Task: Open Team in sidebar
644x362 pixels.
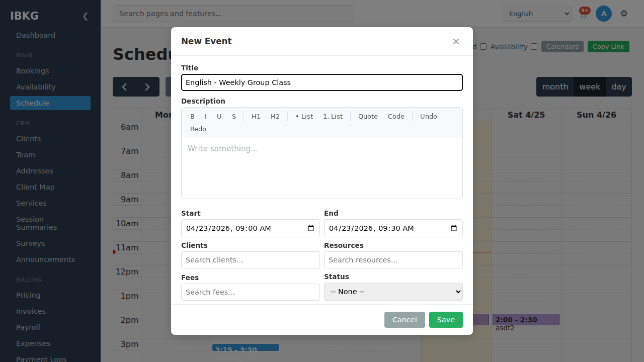Action: pyautogui.click(x=50, y=155)
